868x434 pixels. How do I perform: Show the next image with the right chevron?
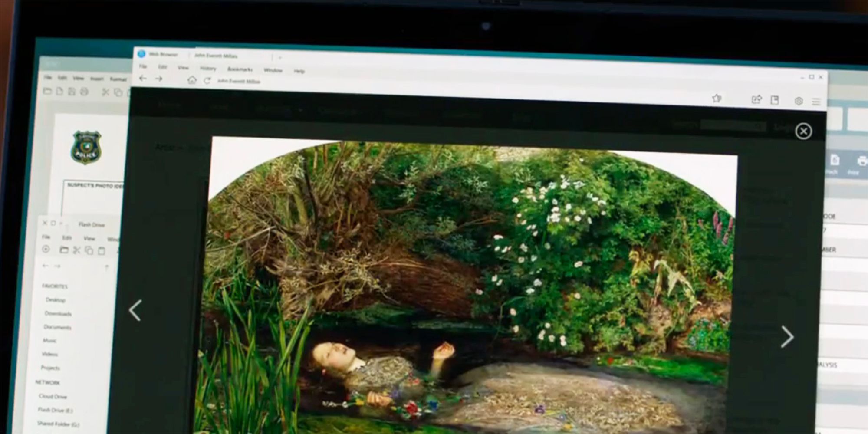coord(787,337)
